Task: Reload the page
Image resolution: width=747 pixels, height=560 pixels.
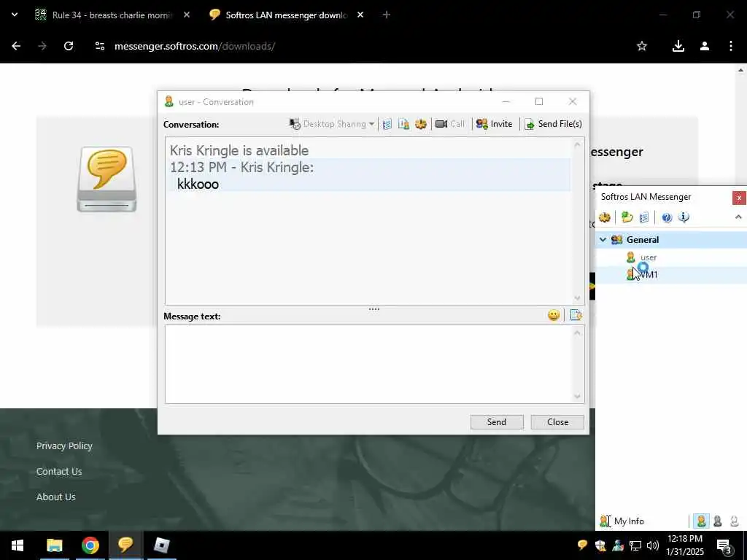Action: click(69, 46)
